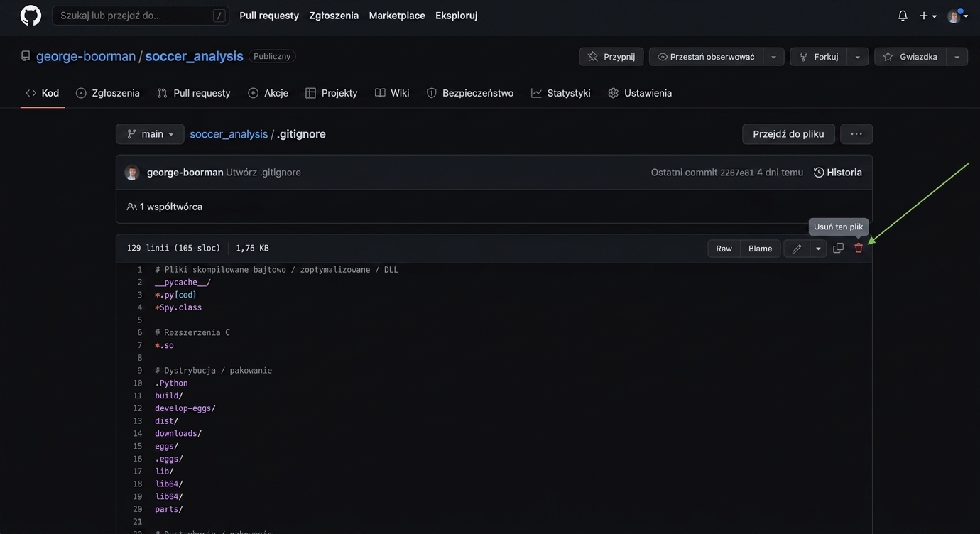The height and width of the screenshot is (534, 980).
Task: Open the Wiki tab
Action: pyautogui.click(x=392, y=93)
